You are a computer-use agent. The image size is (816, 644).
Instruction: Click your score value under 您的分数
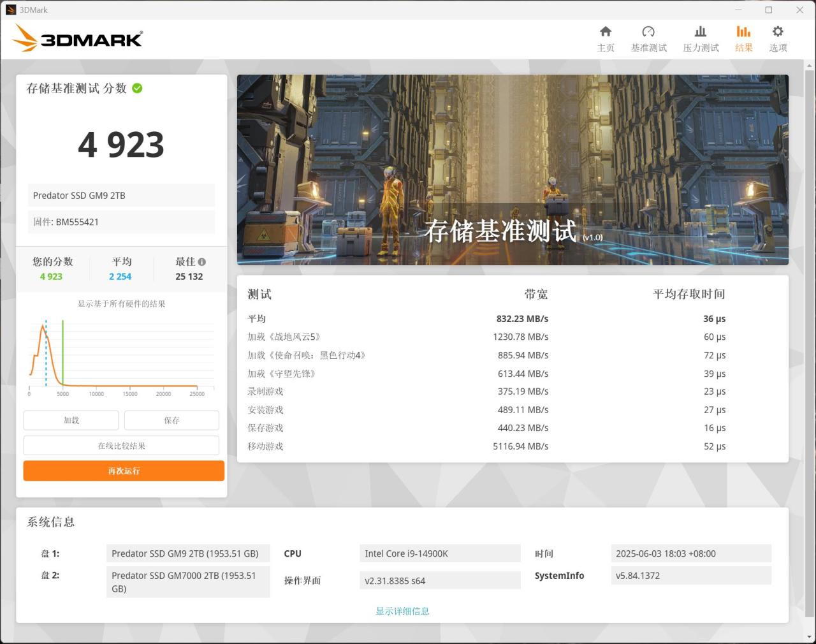coord(51,276)
